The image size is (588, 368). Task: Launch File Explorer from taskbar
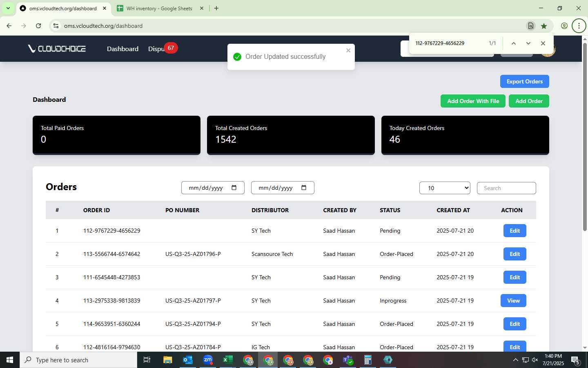pos(167,360)
